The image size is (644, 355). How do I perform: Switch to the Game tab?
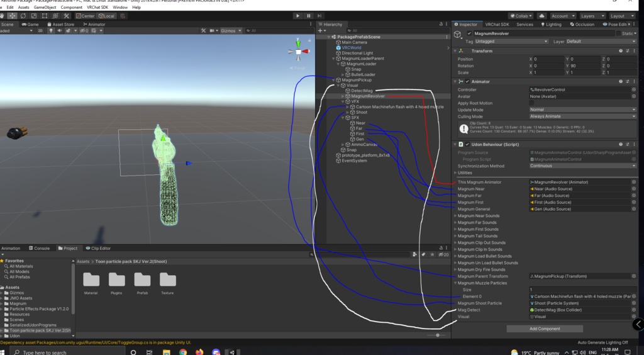point(30,25)
